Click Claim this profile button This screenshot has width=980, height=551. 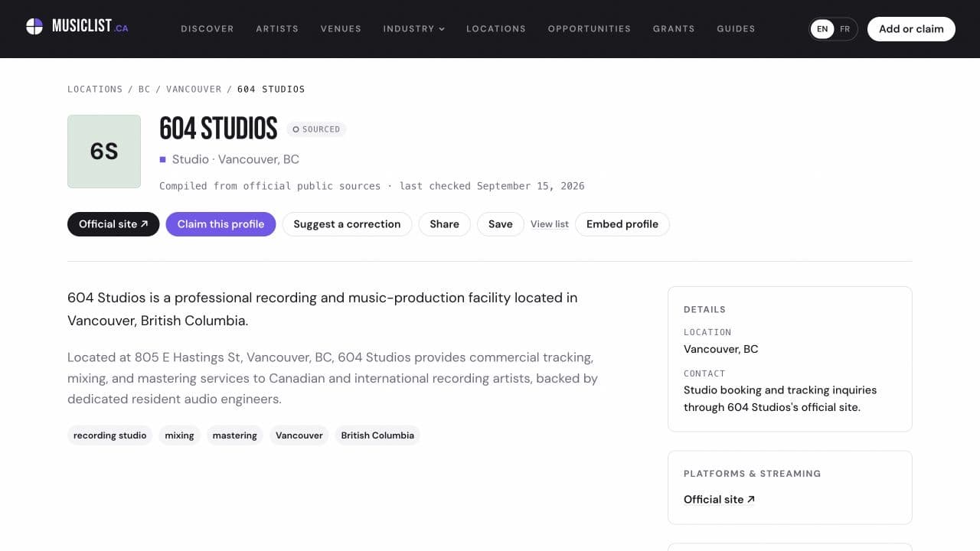220,224
